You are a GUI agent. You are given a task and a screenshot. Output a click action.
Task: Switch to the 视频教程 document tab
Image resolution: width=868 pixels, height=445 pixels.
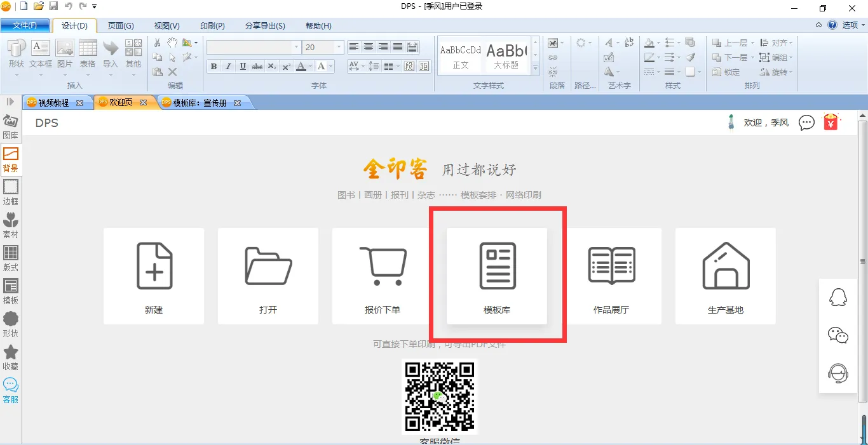coord(53,103)
